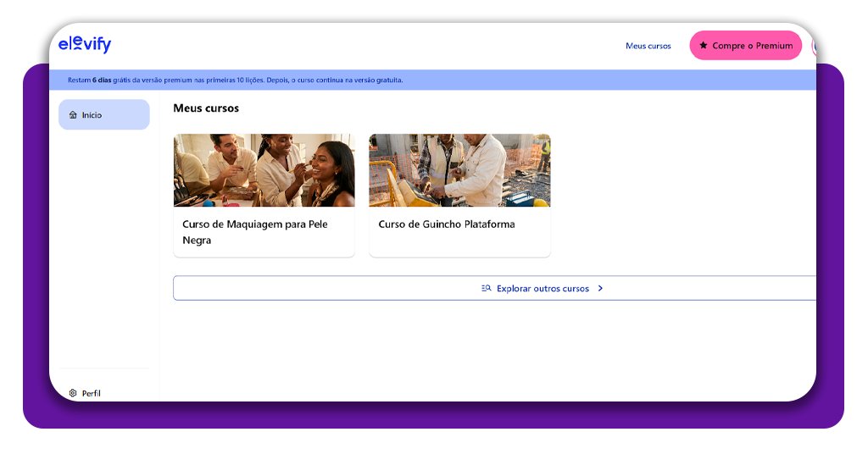Viewport: 868px width, 454px height.
Task: Select Início in the sidebar
Action: coord(92,115)
